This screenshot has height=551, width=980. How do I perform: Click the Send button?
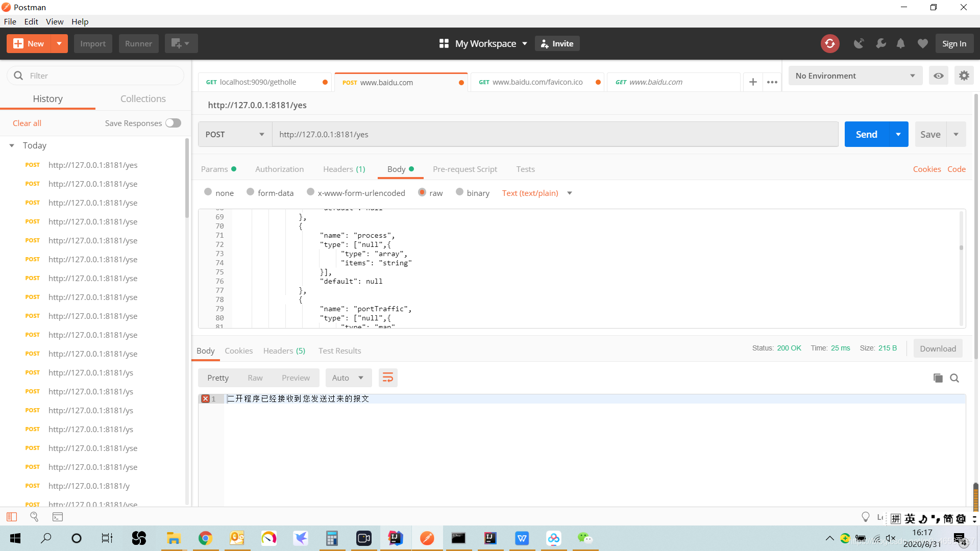tap(865, 134)
